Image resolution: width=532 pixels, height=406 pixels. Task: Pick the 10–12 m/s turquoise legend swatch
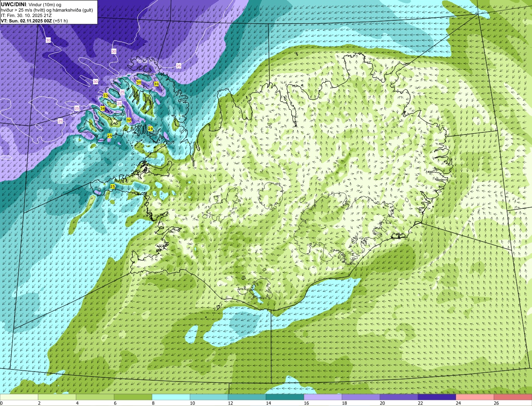pos(209,397)
